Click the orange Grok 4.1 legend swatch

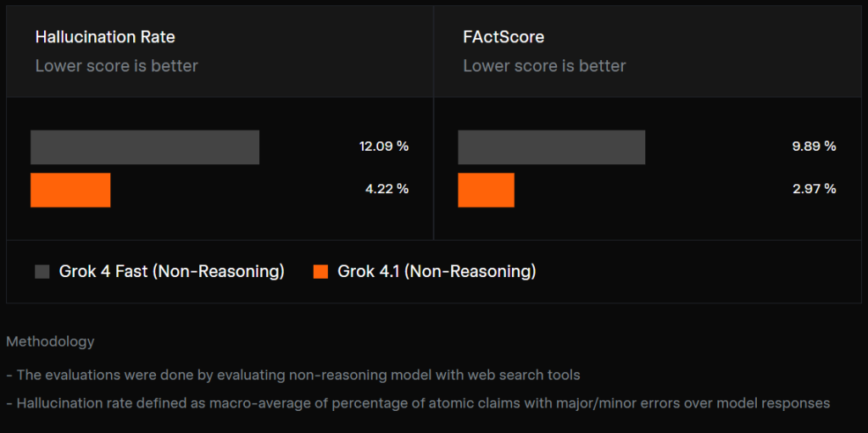tap(320, 271)
